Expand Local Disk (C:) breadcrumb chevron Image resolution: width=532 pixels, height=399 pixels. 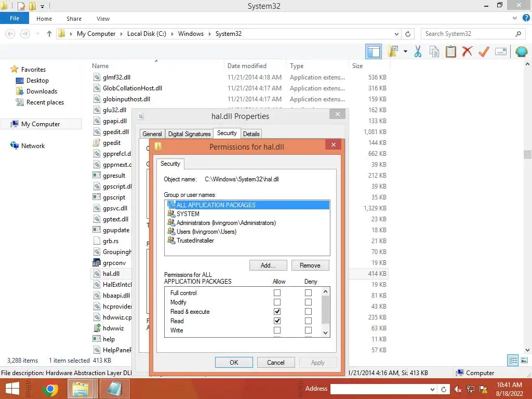pos(172,34)
